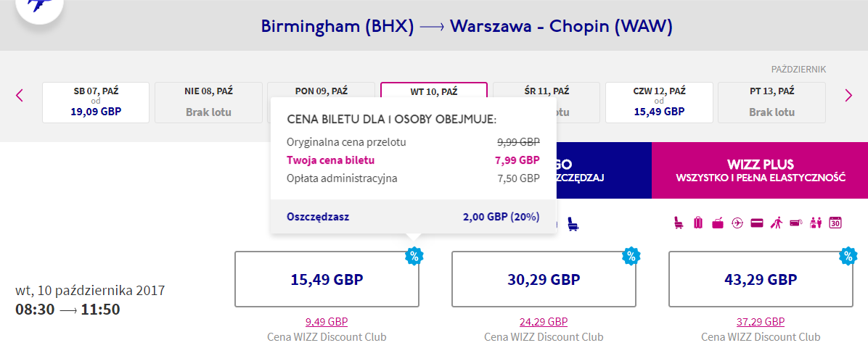The image size is (868, 348).
Task: Show later dates with the right arrow
Action: (848, 96)
